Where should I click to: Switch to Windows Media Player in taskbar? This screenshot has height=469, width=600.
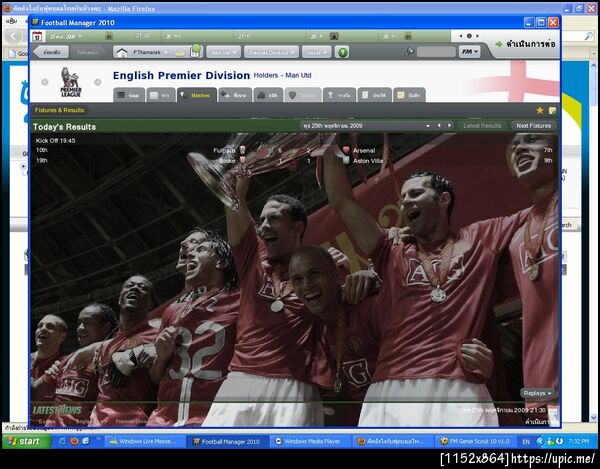pyautogui.click(x=311, y=441)
